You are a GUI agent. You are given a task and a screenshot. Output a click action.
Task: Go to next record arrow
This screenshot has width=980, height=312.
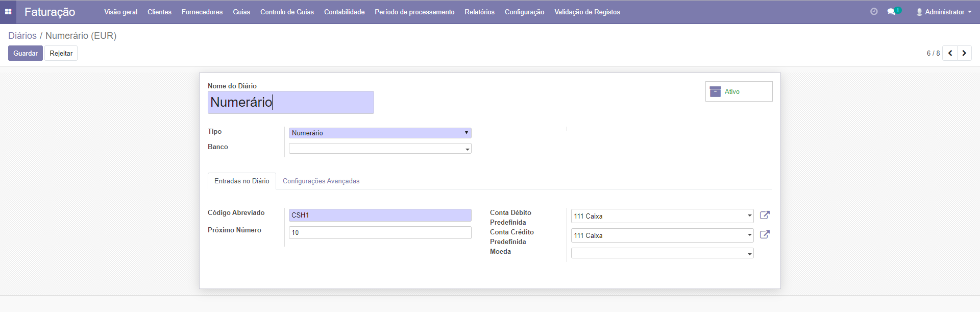[x=964, y=53]
